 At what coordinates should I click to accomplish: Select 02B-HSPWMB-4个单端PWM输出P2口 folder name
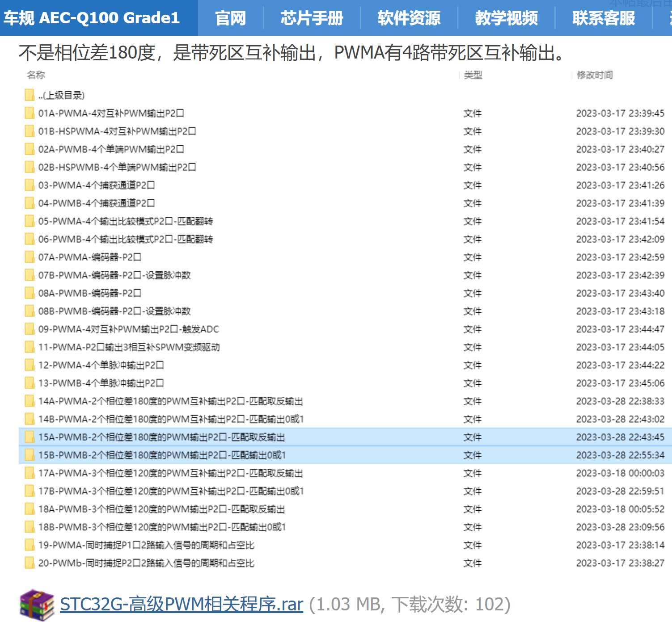(117, 167)
